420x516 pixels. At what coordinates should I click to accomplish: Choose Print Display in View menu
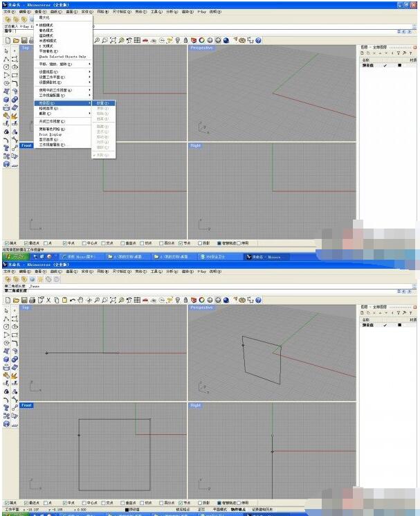64,134
